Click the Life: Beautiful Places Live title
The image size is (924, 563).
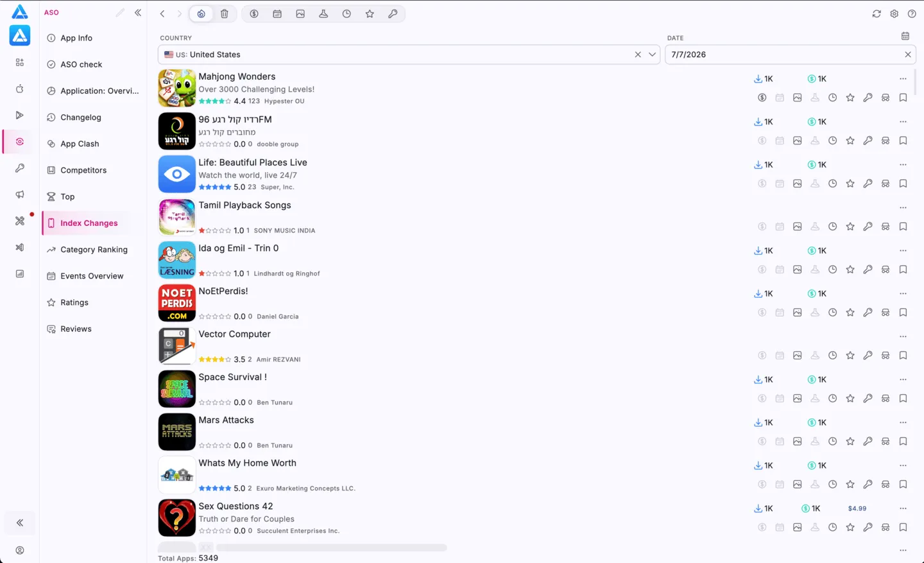[253, 162]
